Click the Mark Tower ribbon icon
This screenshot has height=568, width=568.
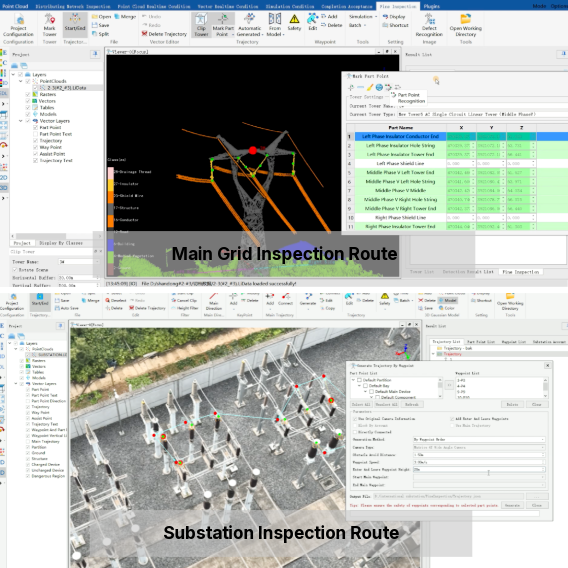49,25
